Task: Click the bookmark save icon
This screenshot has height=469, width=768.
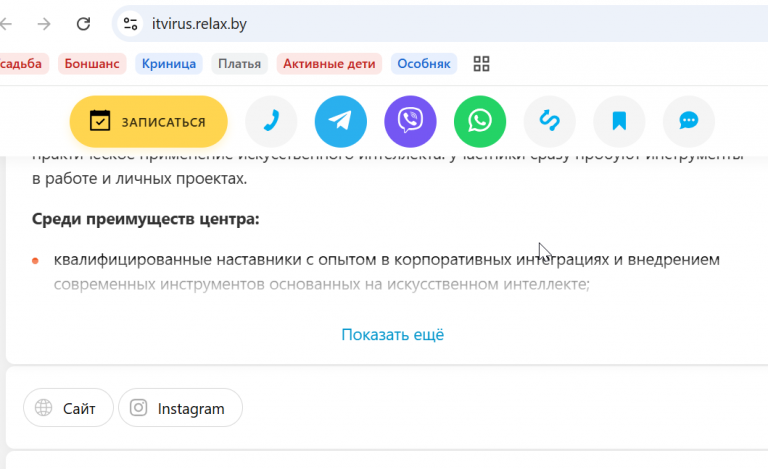Action: pyautogui.click(x=619, y=121)
